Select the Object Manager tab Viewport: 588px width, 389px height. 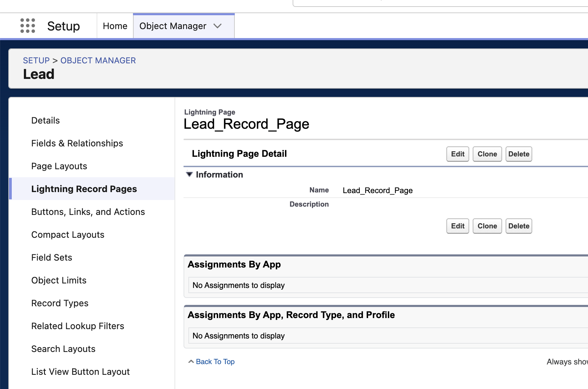pyautogui.click(x=173, y=26)
